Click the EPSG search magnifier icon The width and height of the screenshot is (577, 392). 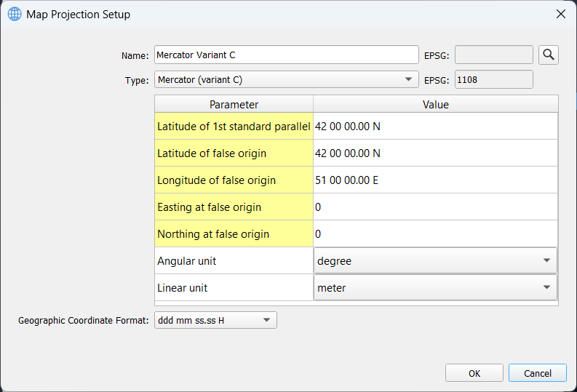tap(549, 55)
